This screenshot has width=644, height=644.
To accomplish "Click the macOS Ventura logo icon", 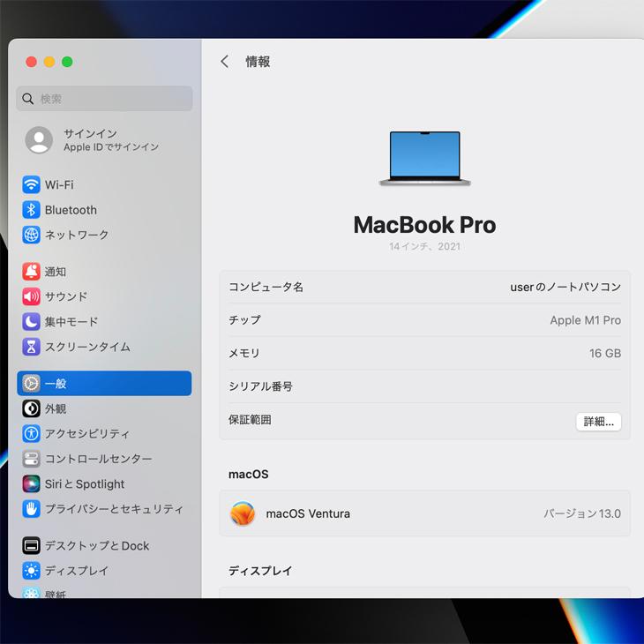I will point(243,513).
